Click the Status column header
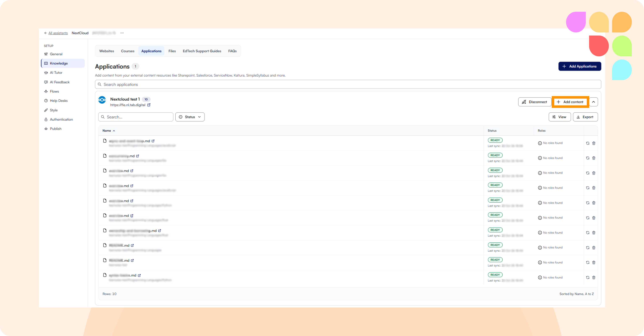The width and height of the screenshot is (644, 336). pyautogui.click(x=492, y=131)
